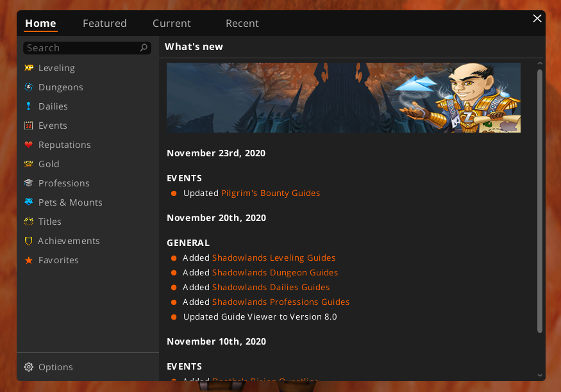
Task: Click the 'GENERAL' section heading
Action: tap(188, 243)
